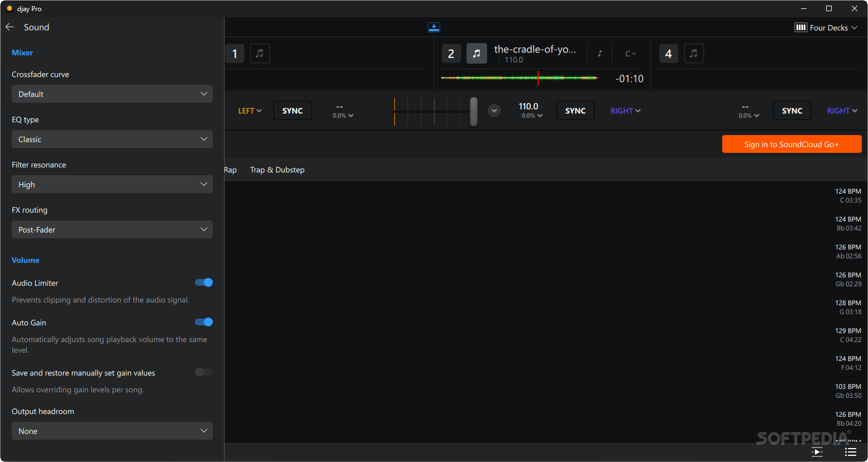Image resolution: width=868 pixels, height=462 pixels.
Task: Click the blue download arrow at top center
Action: click(434, 27)
